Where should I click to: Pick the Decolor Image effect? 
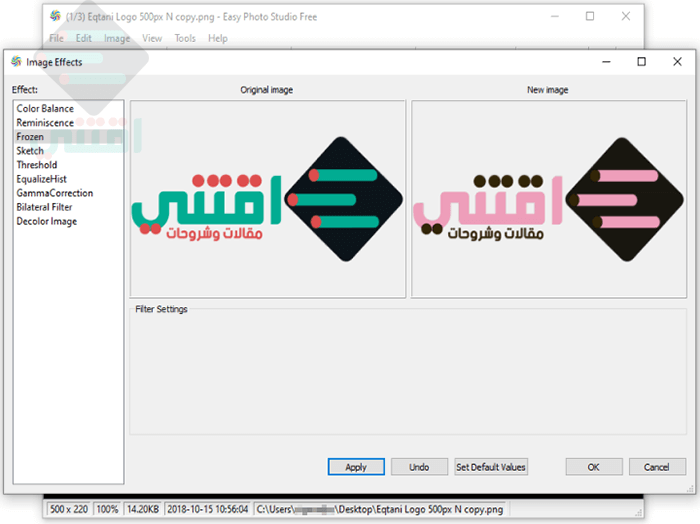[47, 221]
